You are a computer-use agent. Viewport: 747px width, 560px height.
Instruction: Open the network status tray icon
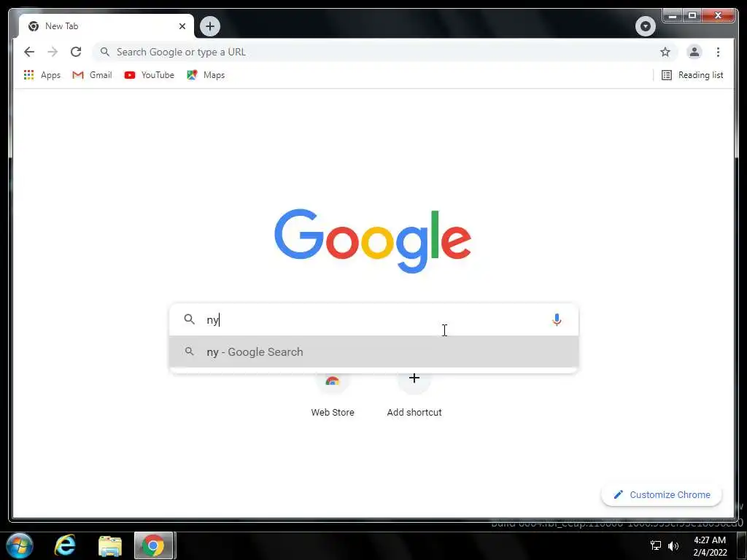tap(656, 545)
